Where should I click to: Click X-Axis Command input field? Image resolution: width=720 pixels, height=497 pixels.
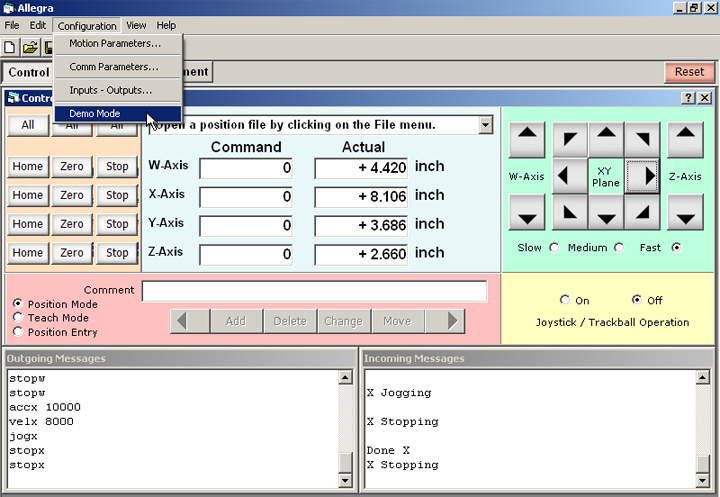coord(246,197)
